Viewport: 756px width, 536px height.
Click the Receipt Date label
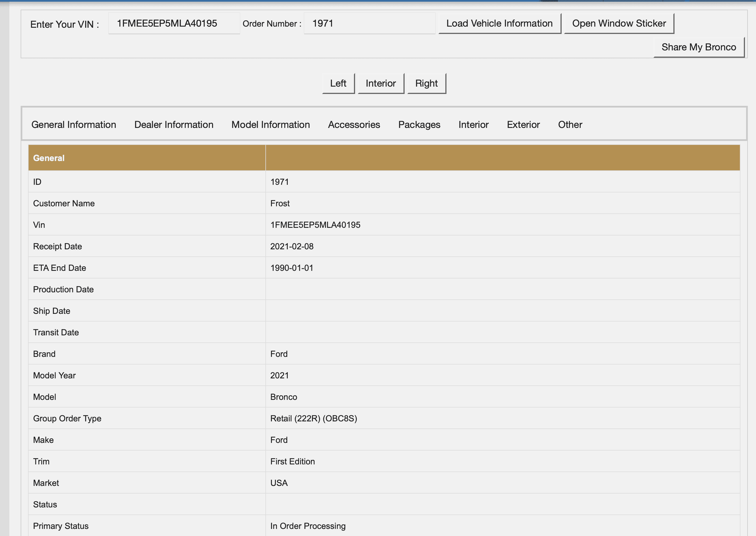[x=57, y=246]
